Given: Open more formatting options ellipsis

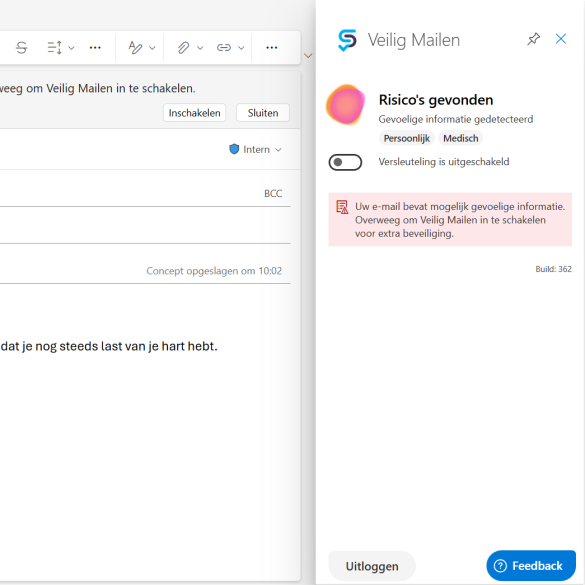Looking at the screenshot, I should click(x=95, y=47).
